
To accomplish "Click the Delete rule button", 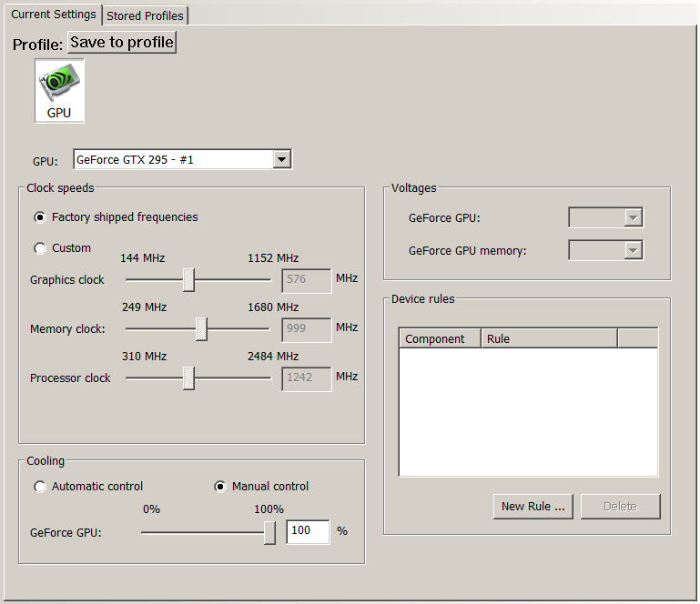I will [x=620, y=507].
